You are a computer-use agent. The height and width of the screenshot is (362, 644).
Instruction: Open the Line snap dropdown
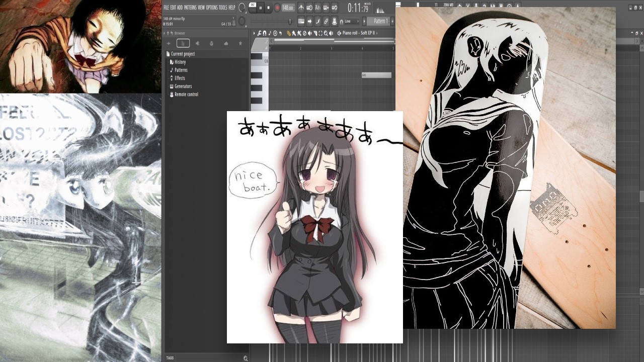tap(352, 22)
